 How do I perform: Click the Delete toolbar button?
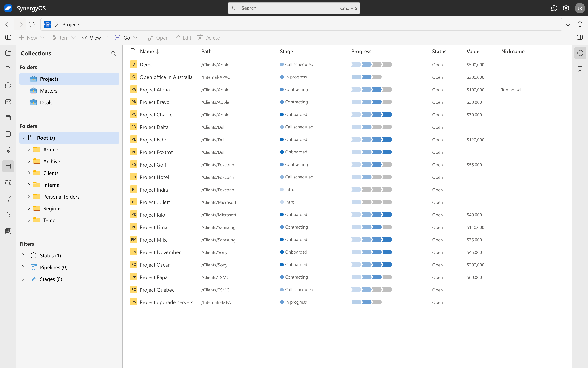(209, 38)
